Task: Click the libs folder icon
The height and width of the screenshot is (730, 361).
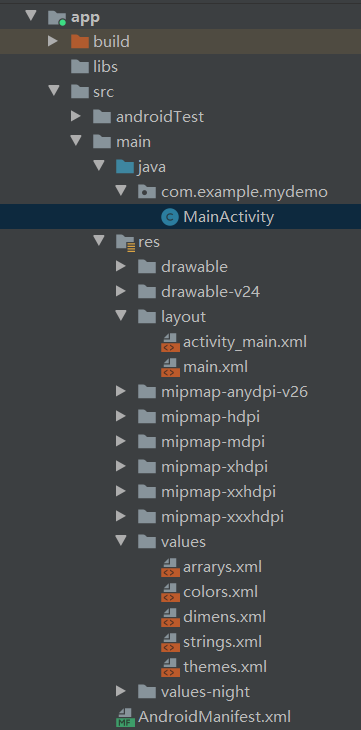Action: click(80, 67)
